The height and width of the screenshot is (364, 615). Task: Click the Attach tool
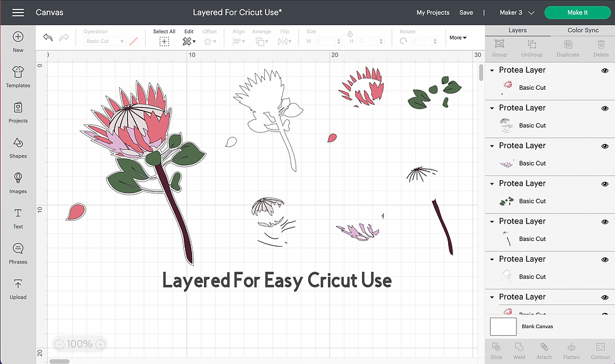(x=544, y=351)
